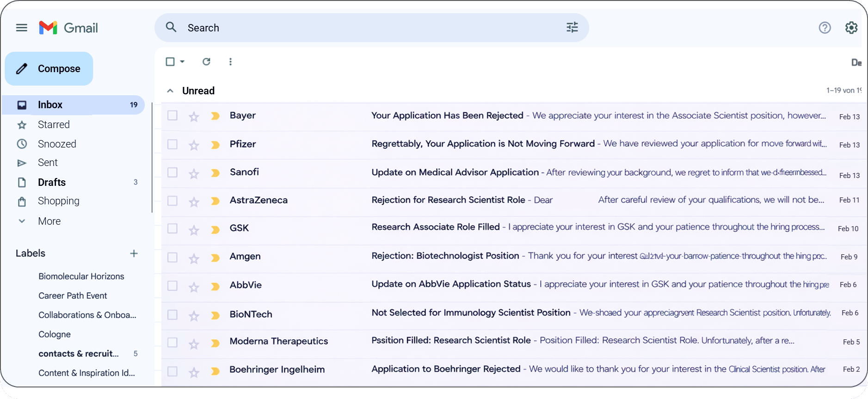Viewport: 868px width, 399px height.
Task: Open select-all dropdown arrow
Action: (x=182, y=61)
